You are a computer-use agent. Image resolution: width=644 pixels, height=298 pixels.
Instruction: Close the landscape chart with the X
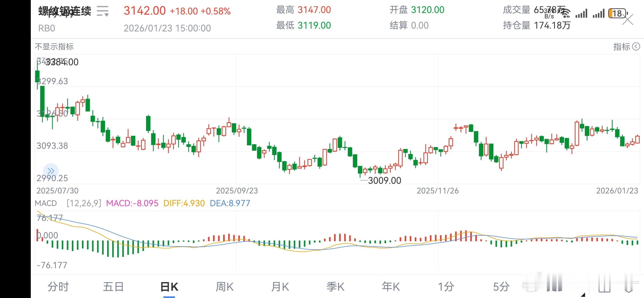click(628, 19)
